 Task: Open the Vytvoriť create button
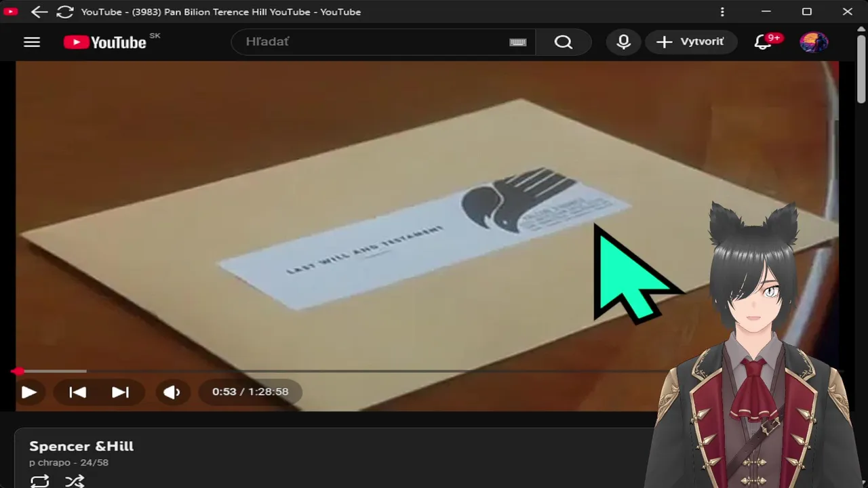point(690,42)
